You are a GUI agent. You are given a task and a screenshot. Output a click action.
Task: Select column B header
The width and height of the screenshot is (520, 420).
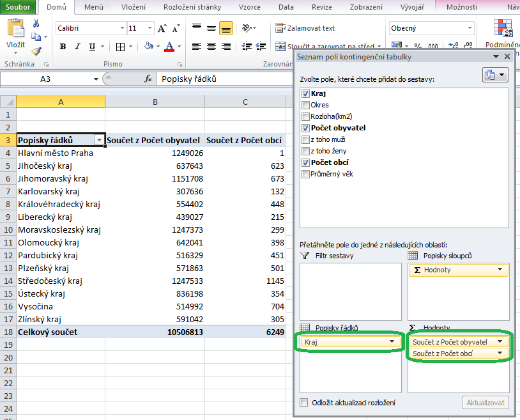[x=155, y=102]
